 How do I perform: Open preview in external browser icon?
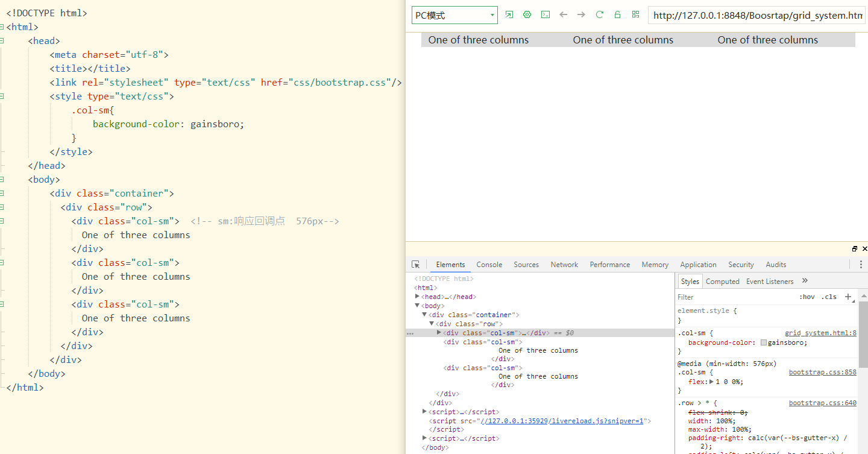coord(509,15)
